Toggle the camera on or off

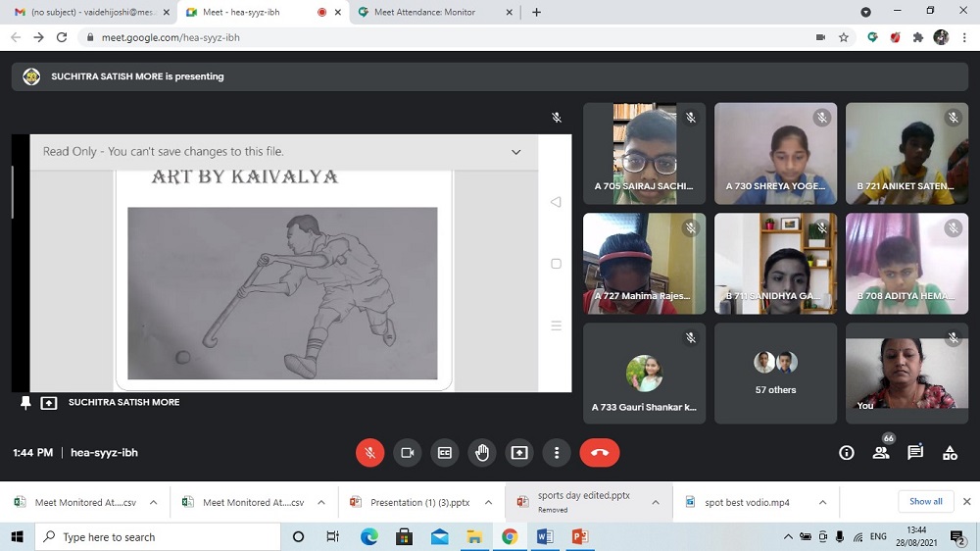407,452
